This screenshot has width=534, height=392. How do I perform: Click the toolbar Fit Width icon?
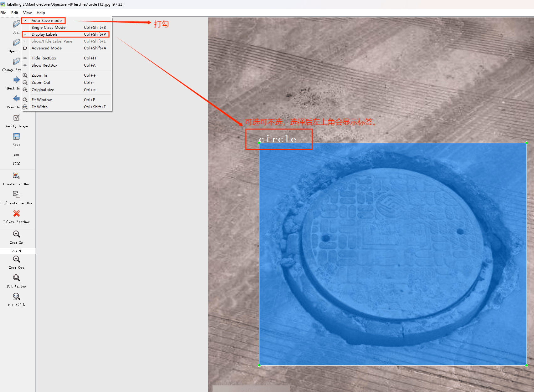[x=17, y=297]
